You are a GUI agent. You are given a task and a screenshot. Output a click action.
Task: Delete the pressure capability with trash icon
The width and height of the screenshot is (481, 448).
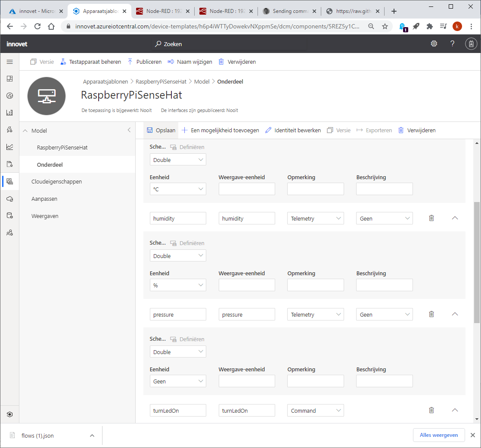pyautogui.click(x=431, y=314)
